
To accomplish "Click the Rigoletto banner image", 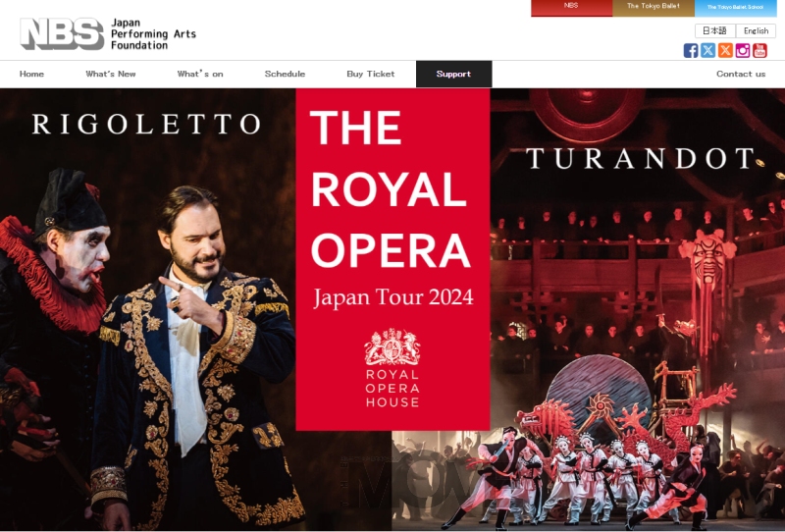I will coord(148,309).
